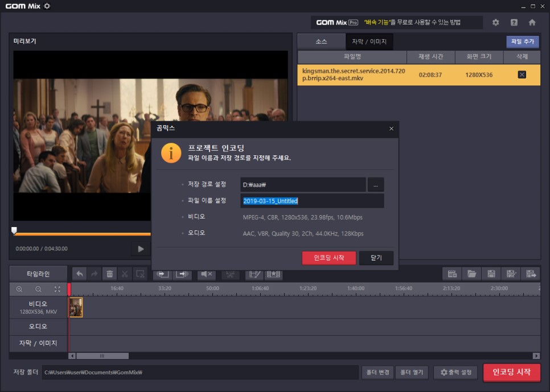Viewport: 550px width, 392px height.
Task: Click the 화면 크기 column header
Action: coord(479,57)
